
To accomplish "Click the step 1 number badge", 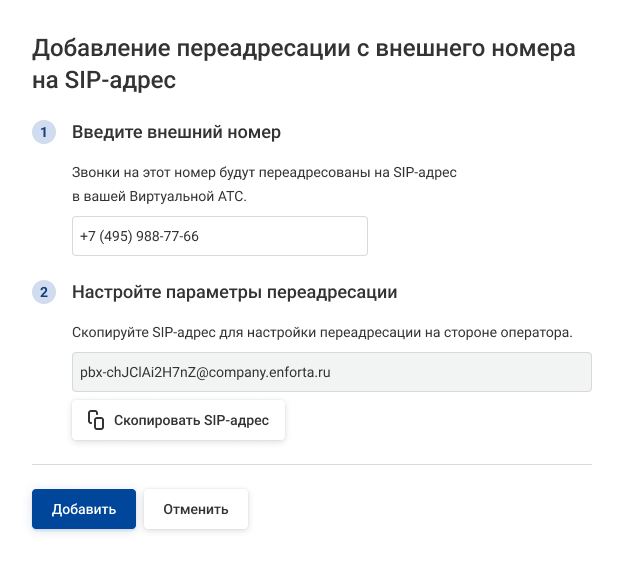I will (44, 132).
